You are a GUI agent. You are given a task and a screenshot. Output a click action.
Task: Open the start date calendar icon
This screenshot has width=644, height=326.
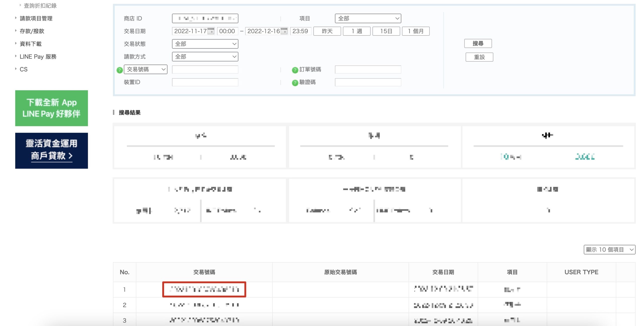pos(211,31)
